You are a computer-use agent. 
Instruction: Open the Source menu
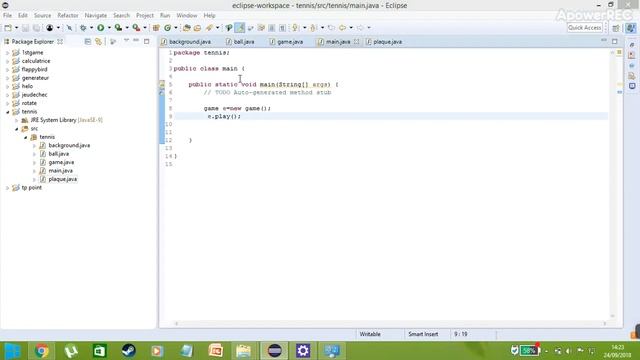pos(42,16)
